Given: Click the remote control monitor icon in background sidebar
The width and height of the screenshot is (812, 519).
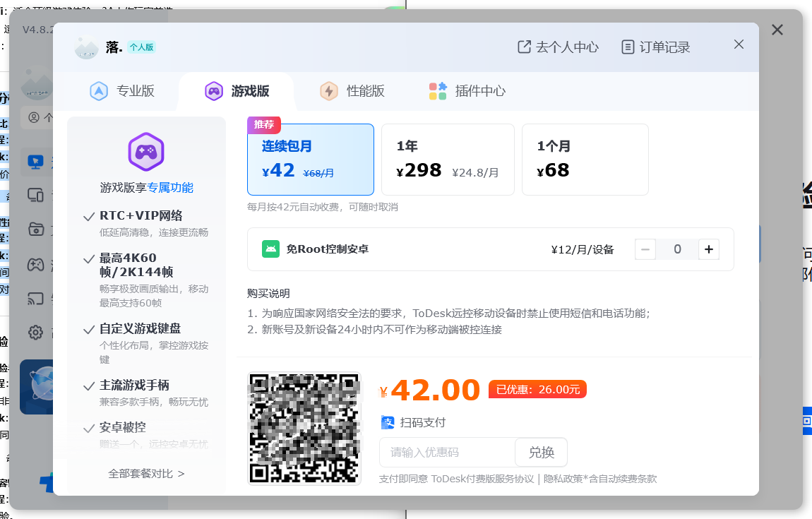Looking at the screenshot, I should tap(36, 162).
